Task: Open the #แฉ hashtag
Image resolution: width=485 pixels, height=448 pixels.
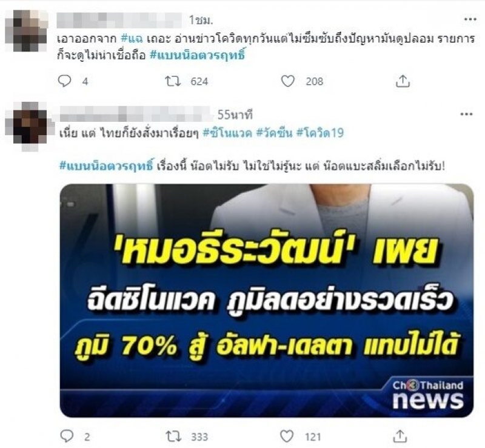Action: tap(132, 39)
